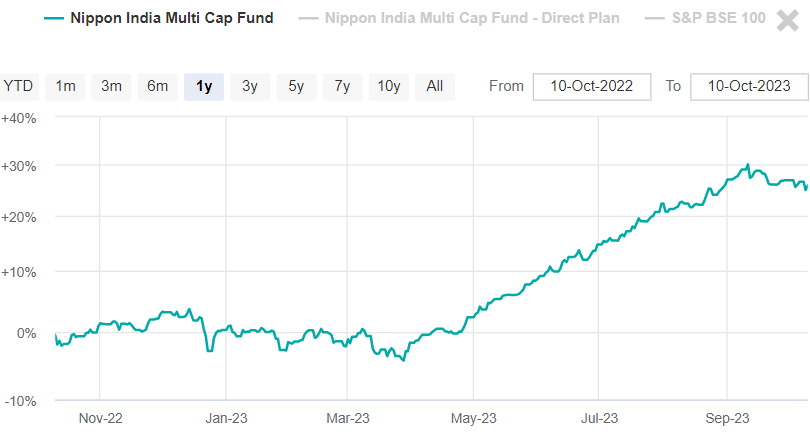This screenshot has height=436, width=810.
Task: Choose the 3m range button
Action: tap(112, 86)
